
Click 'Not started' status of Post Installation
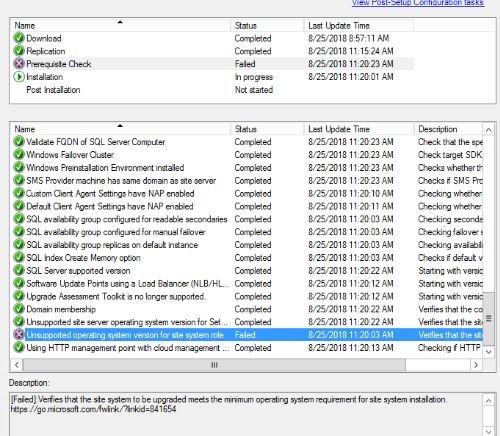pyautogui.click(x=254, y=90)
